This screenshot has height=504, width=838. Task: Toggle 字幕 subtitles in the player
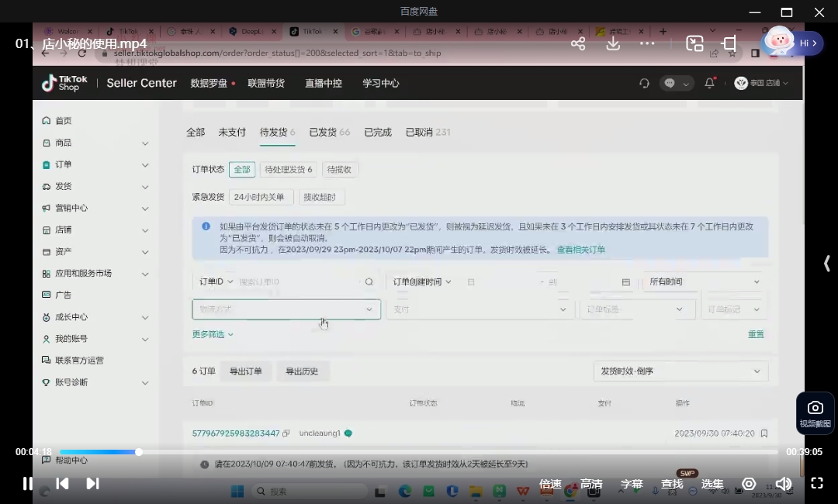coord(631,484)
